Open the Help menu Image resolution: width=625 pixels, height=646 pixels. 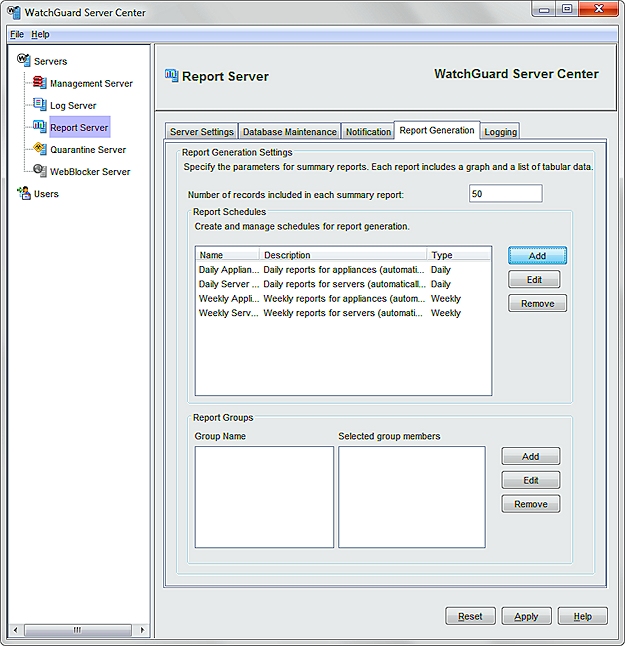click(40, 34)
